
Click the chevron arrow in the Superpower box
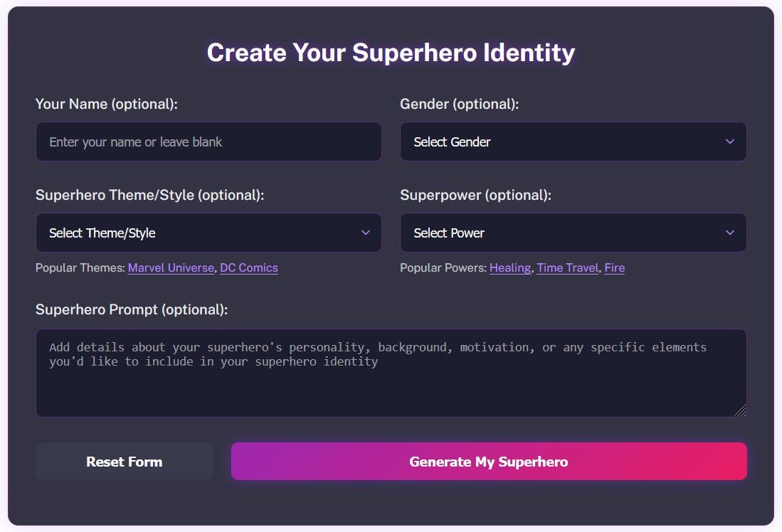[x=729, y=233]
